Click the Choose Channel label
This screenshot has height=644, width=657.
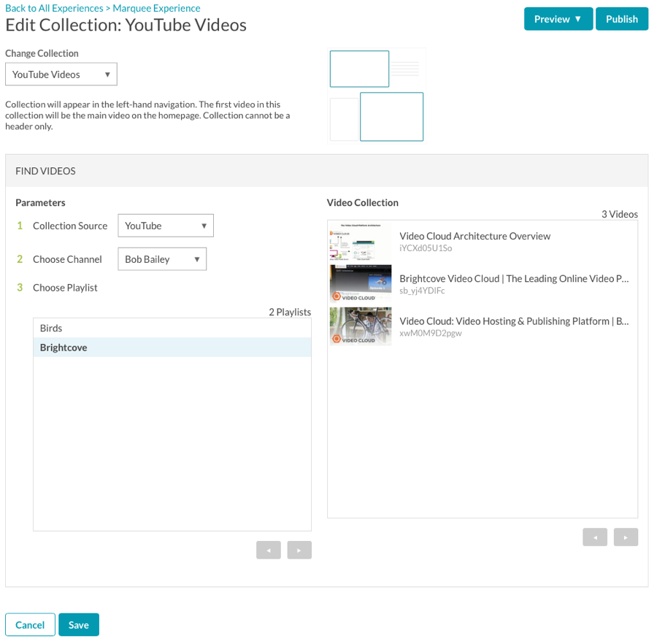[x=67, y=259]
